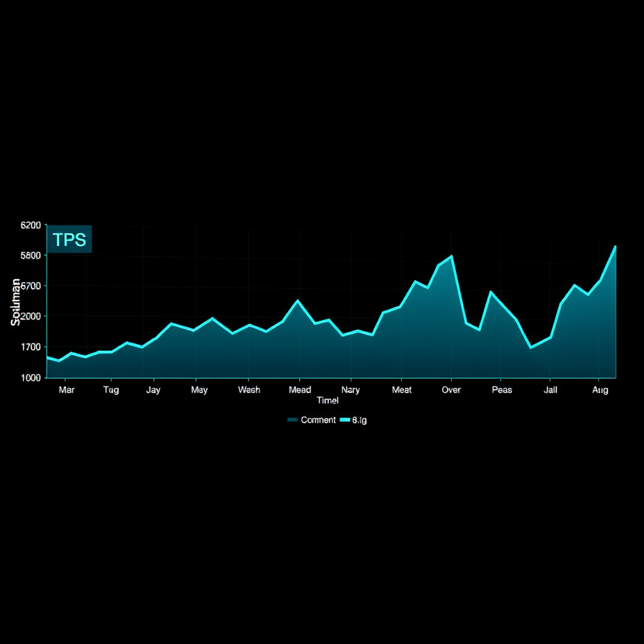Click the TPS badge in the chart corner
The image size is (644, 644).
pyautogui.click(x=69, y=240)
